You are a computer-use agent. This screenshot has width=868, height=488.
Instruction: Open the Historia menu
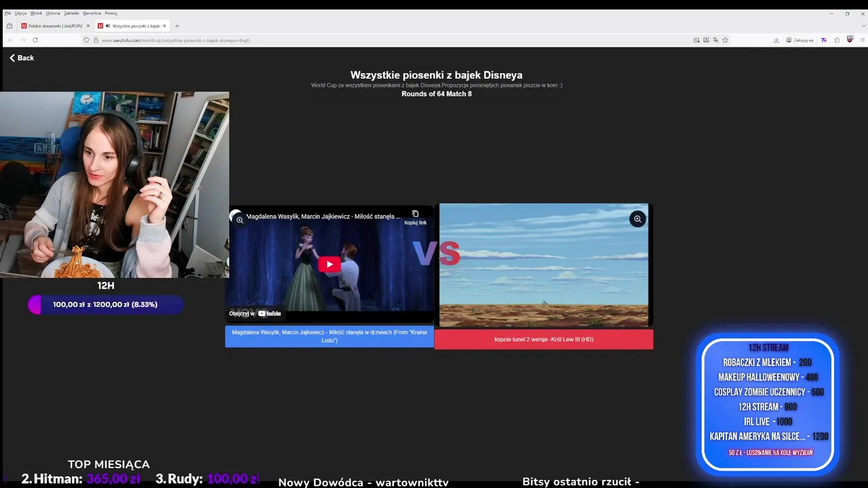53,13
